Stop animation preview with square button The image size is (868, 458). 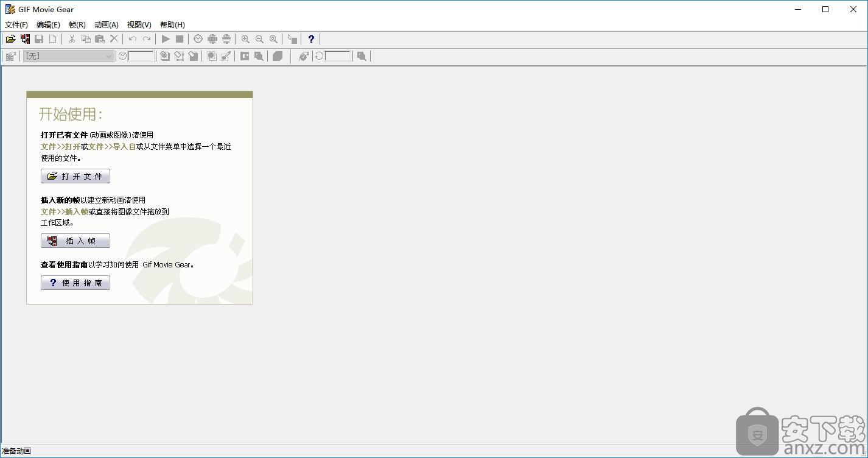coord(180,39)
